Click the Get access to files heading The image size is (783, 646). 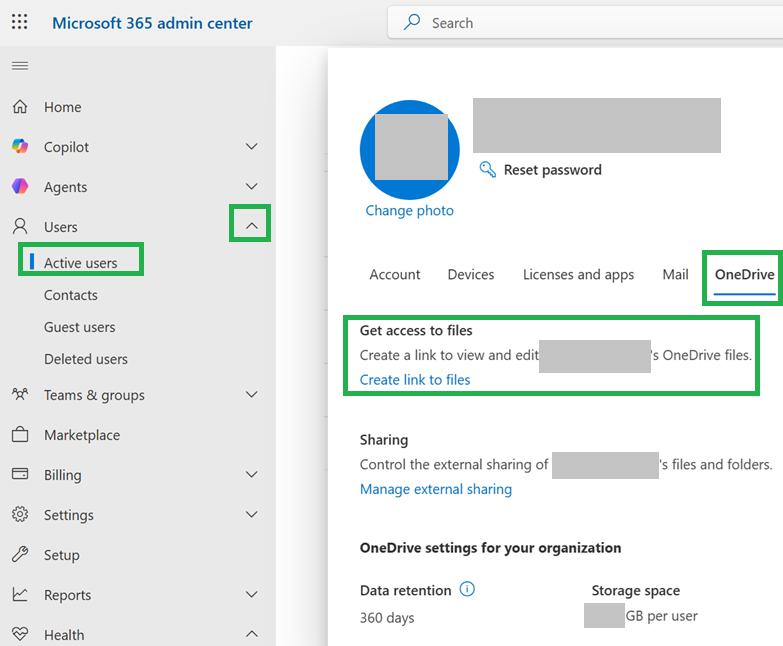416,330
